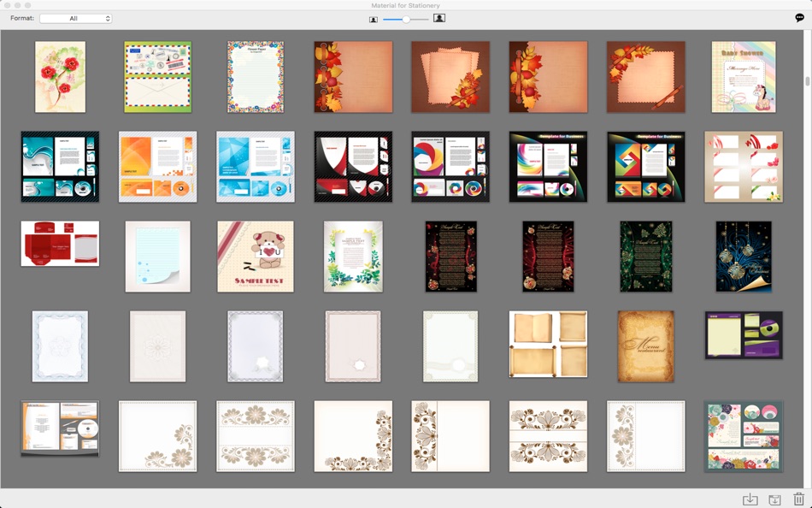Click the vertical scrollbar handle
Viewport: 812px width, 508px height.
tap(808, 81)
